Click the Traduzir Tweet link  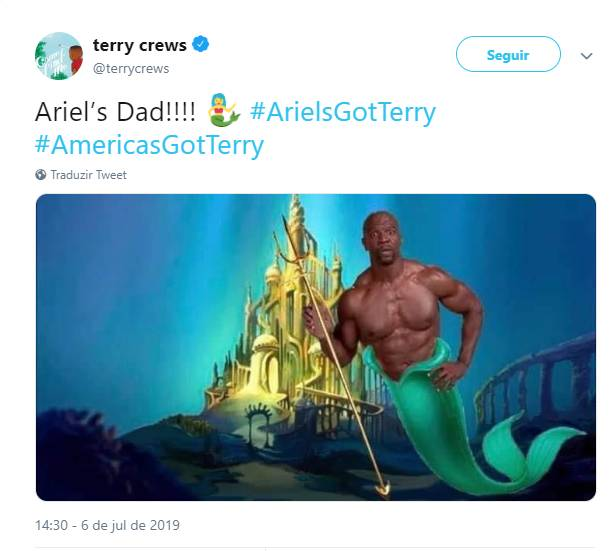[x=89, y=175]
